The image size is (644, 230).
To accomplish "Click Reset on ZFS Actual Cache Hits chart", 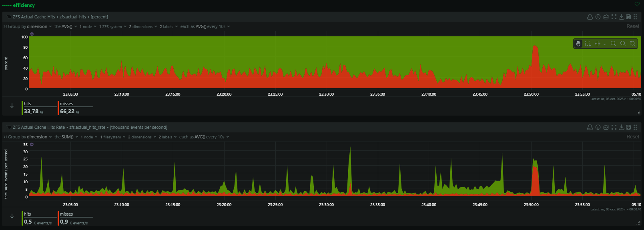I will click(x=632, y=26).
